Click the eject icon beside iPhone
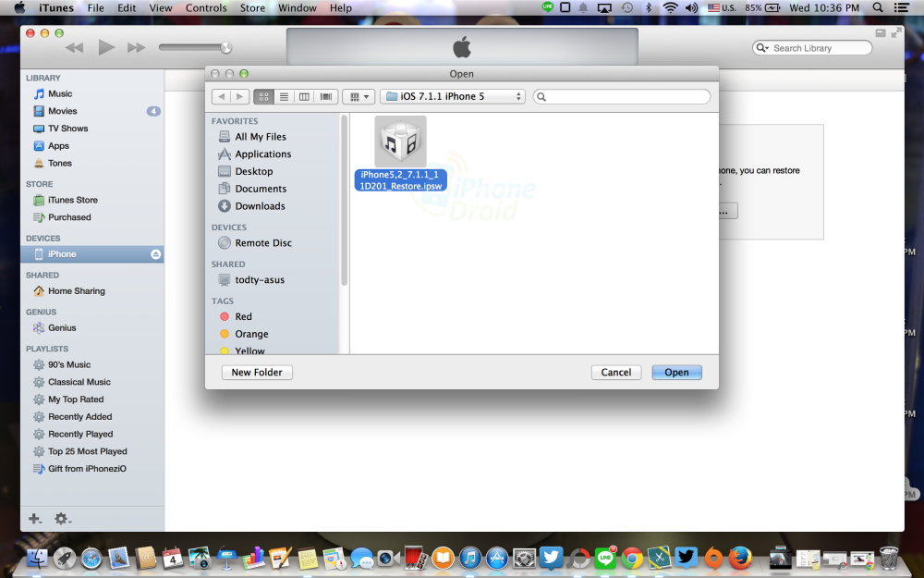 point(155,254)
